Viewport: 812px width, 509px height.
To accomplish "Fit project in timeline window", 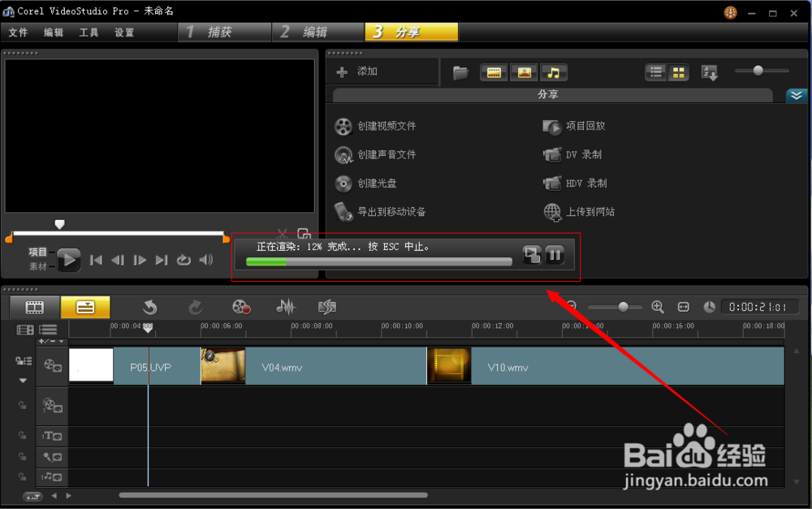I will click(x=684, y=307).
